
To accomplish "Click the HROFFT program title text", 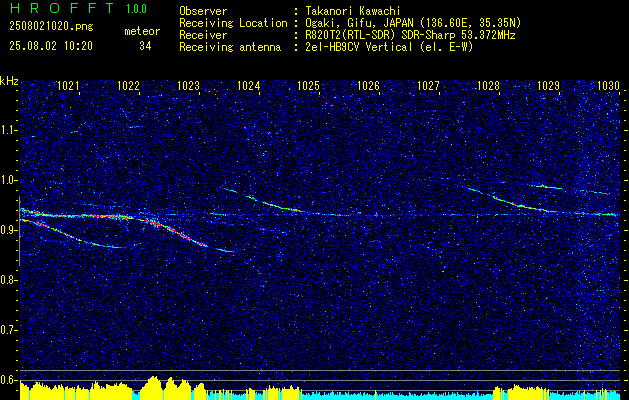I will click(61, 8).
